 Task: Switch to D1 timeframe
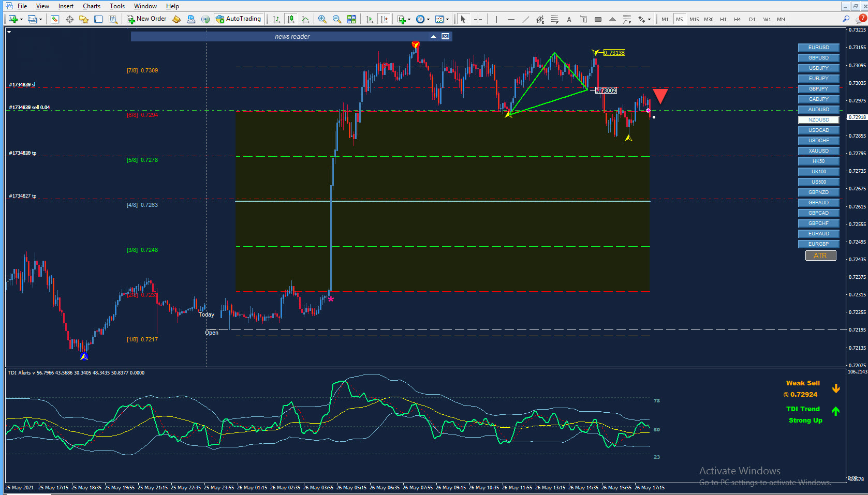click(x=752, y=19)
